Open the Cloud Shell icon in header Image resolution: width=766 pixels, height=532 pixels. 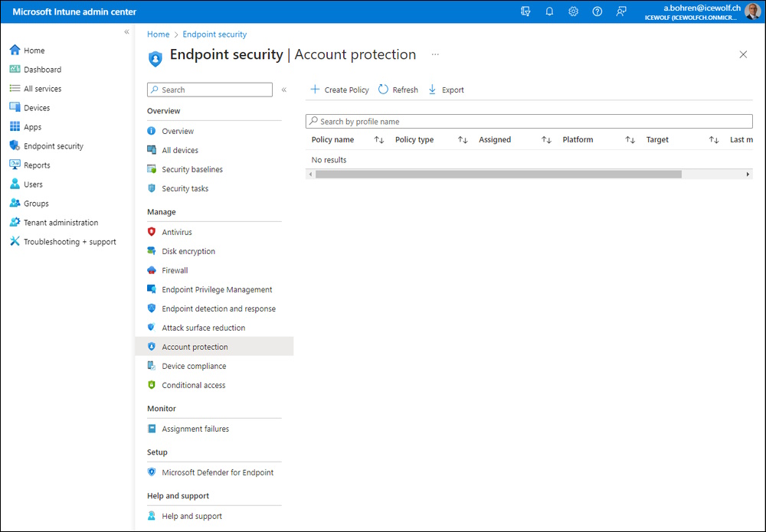[525, 11]
